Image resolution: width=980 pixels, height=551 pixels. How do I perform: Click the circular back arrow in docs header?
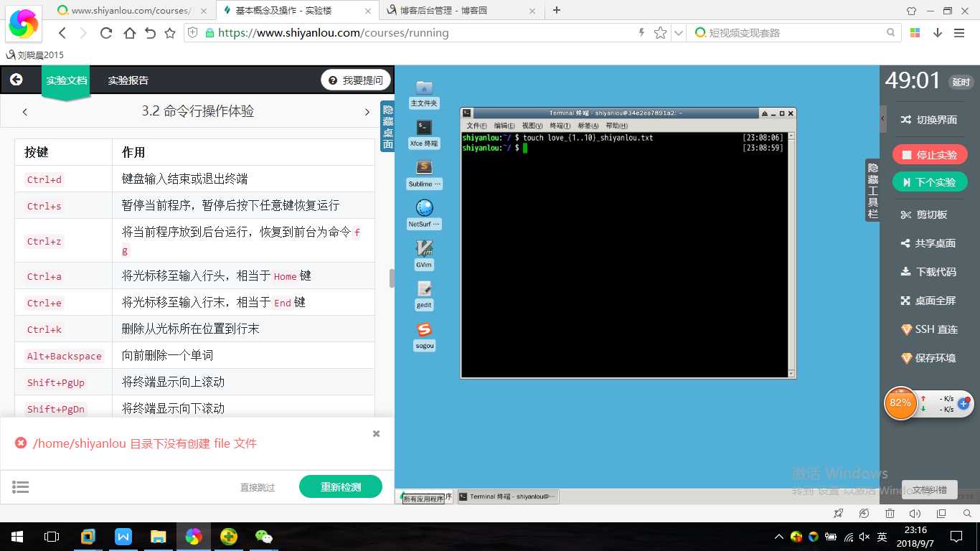pos(17,80)
